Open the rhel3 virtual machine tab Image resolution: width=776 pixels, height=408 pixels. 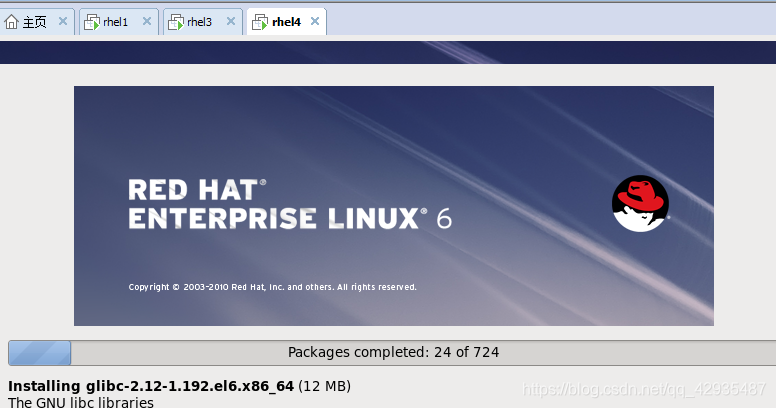click(203, 22)
